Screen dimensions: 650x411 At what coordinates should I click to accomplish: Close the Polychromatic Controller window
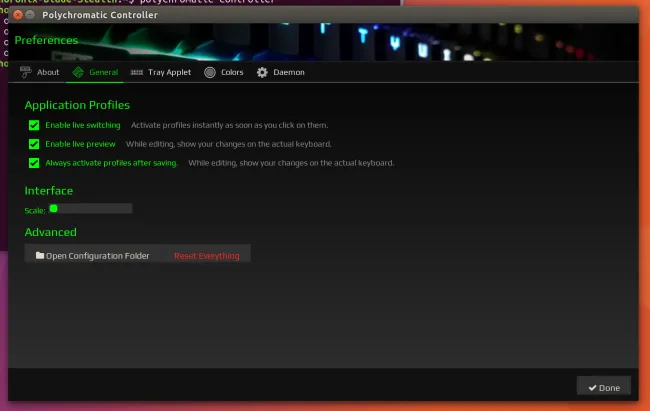[18, 15]
